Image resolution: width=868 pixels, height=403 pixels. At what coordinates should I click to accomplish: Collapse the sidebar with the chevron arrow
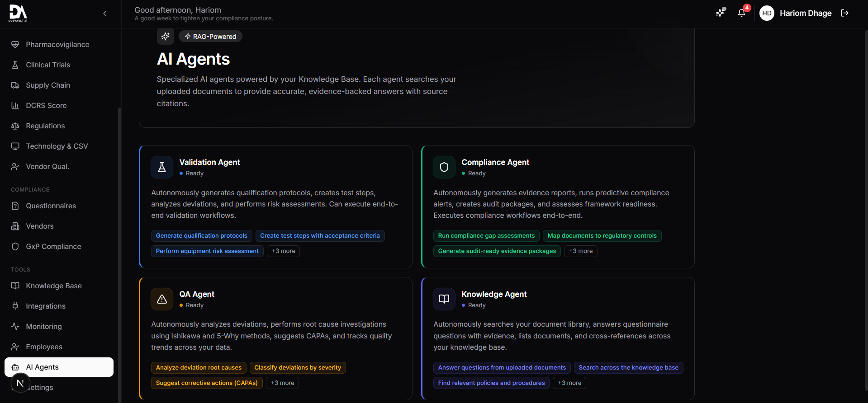105,14
